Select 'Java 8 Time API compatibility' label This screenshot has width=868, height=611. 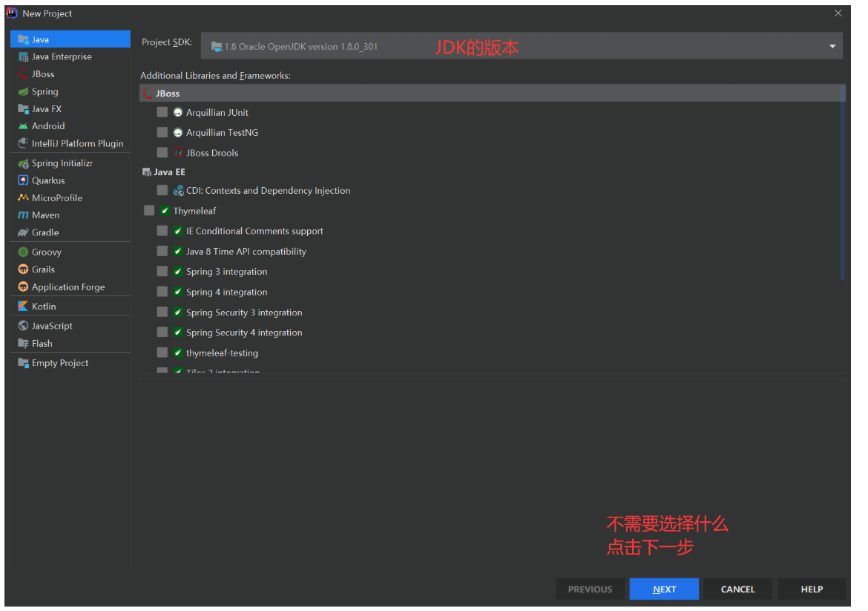click(x=246, y=252)
